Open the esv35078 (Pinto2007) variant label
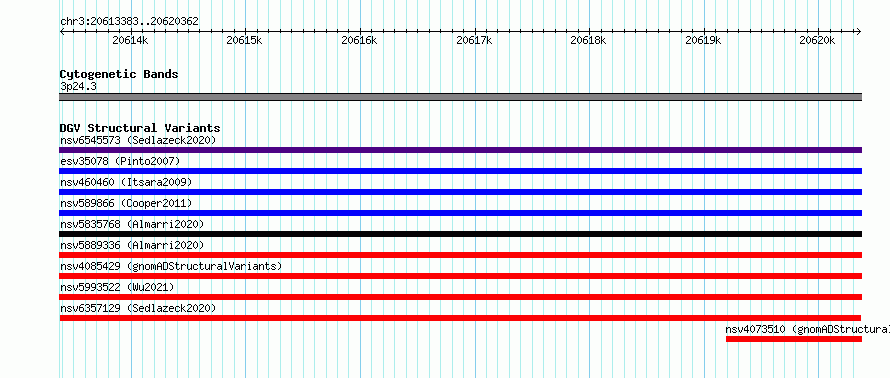This screenshot has height=378, width=890. pos(120,161)
